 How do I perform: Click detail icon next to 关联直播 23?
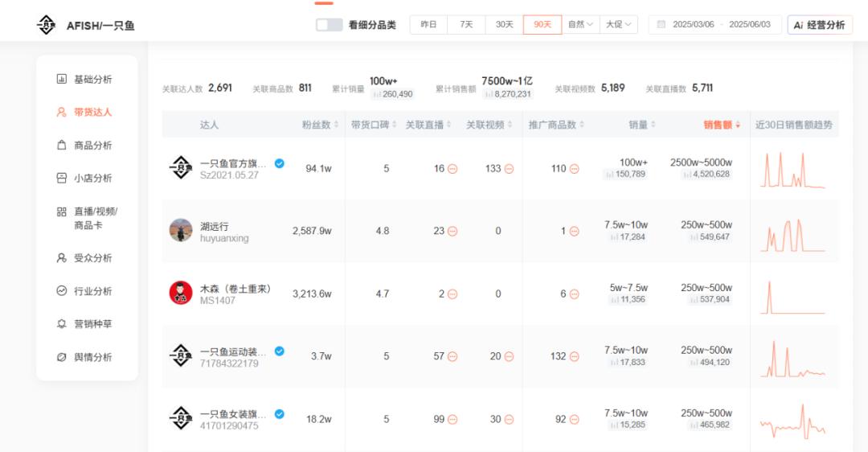pyautogui.click(x=452, y=232)
